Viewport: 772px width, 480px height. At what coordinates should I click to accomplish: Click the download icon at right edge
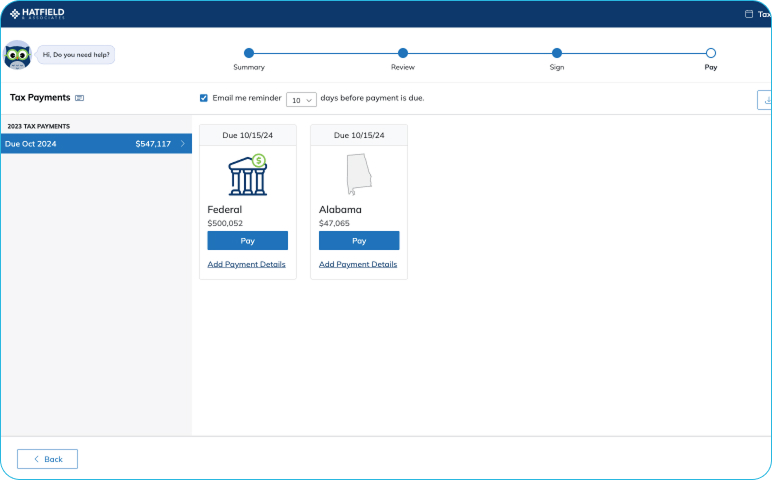pyautogui.click(x=766, y=100)
